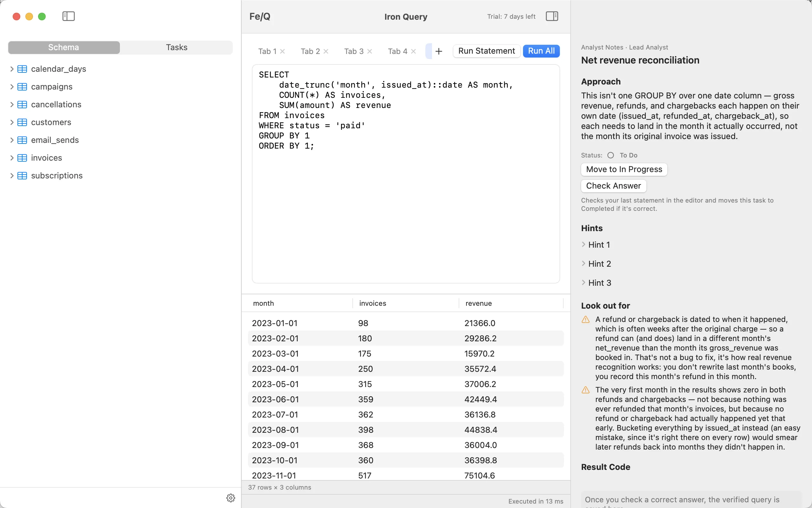Close Tab 1 with its x
This screenshot has height=508, width=812.
point(283,51)
